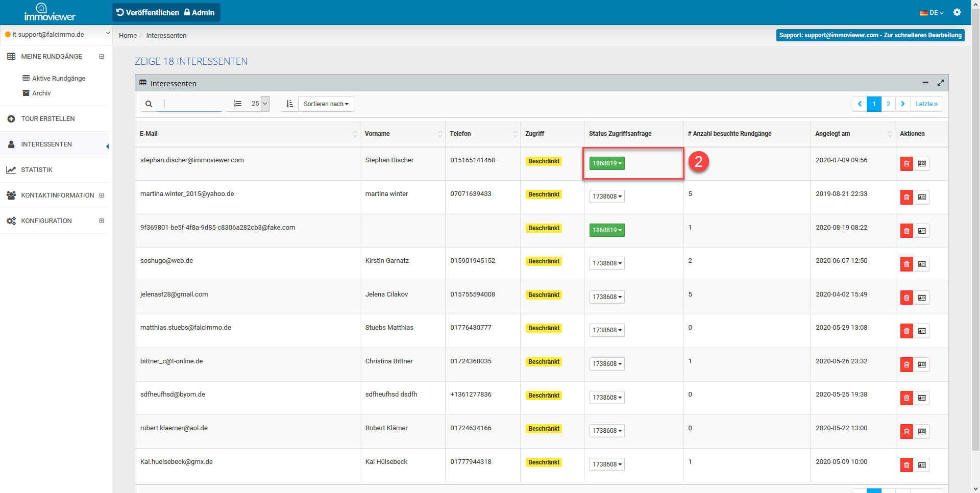Image resolution: width=980 pixels, height=493 pixels.
Task: Expand the Konfiguration menu section
Action: pyautogui.click(x=102, y=221)
